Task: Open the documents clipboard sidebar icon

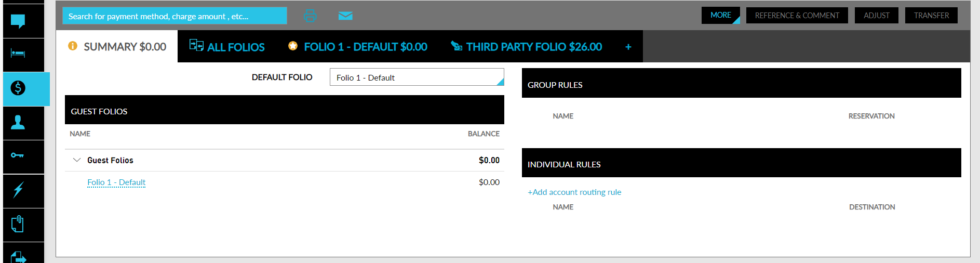Action: pyautogui.click(x=18, y=224)
